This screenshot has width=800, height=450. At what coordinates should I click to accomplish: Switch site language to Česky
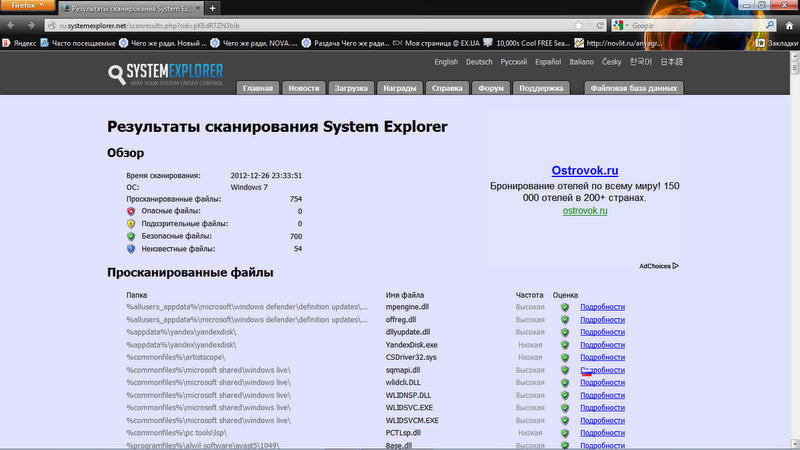[x=611, y=62]
